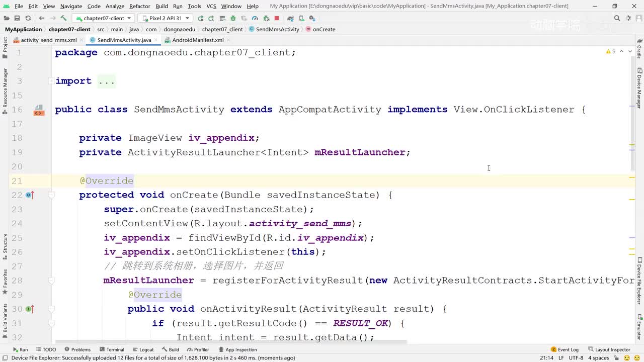Open the Refactor menu
This screenshot has height=362, width=644.
140,6
